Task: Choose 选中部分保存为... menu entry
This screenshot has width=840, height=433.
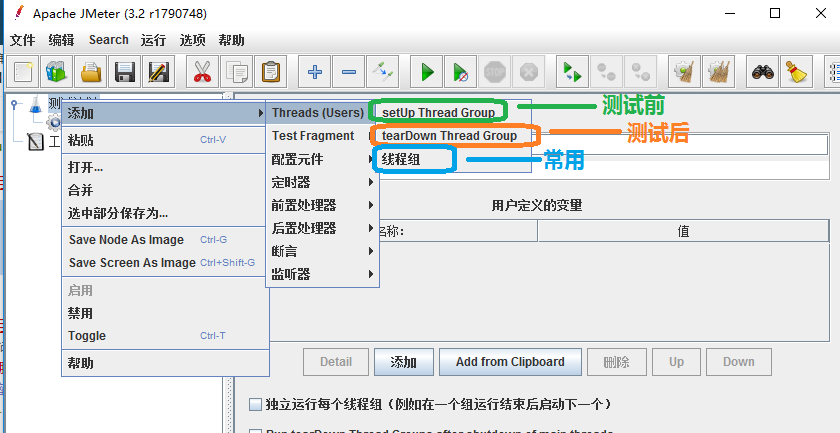Action: [165, 213]
